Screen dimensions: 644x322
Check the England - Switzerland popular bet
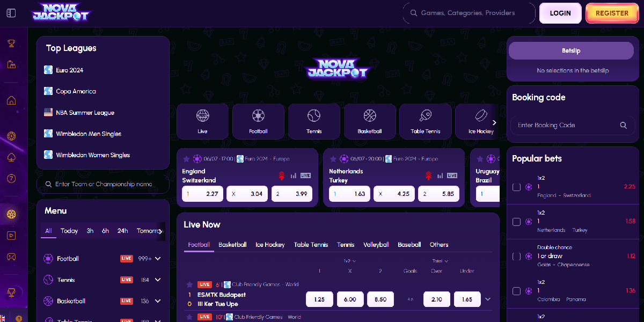pos(516,187)
